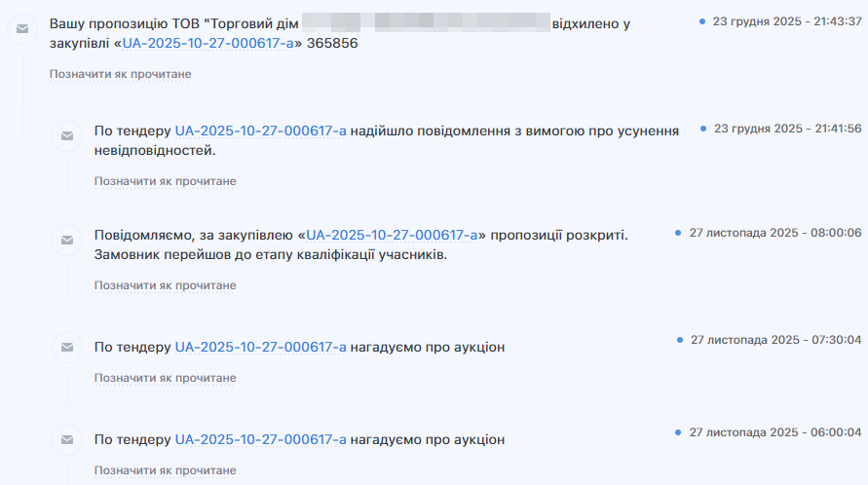Mark 07:30:04 auction reminder as read
This screenshot has width=868, height=485.
click(x=165, y=378)
